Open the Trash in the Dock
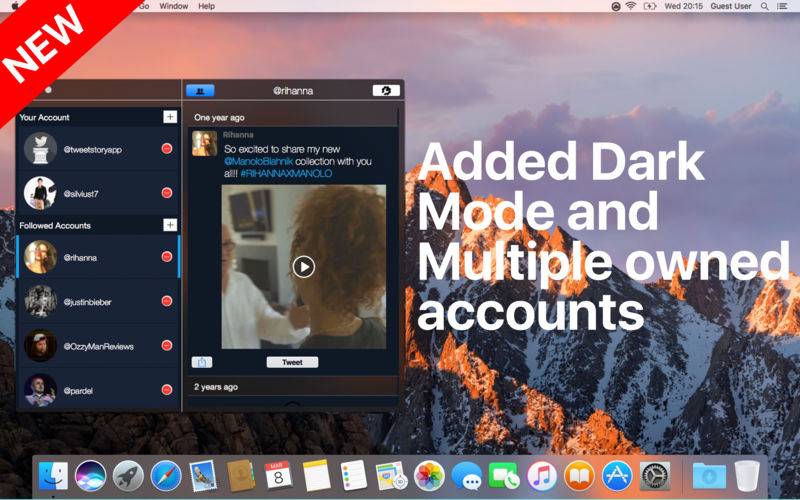The height and width of the screenshot is (500, 800). tap(747, 476)
